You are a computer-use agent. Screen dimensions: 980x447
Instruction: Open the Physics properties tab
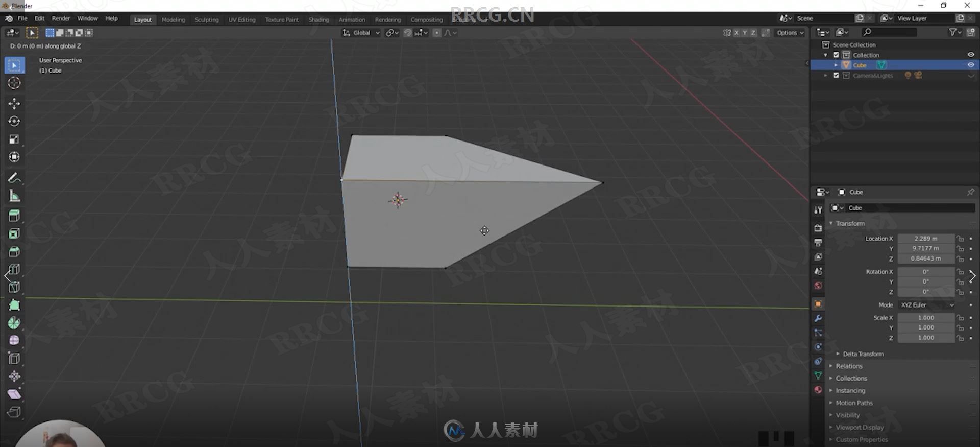pos(818,347)
